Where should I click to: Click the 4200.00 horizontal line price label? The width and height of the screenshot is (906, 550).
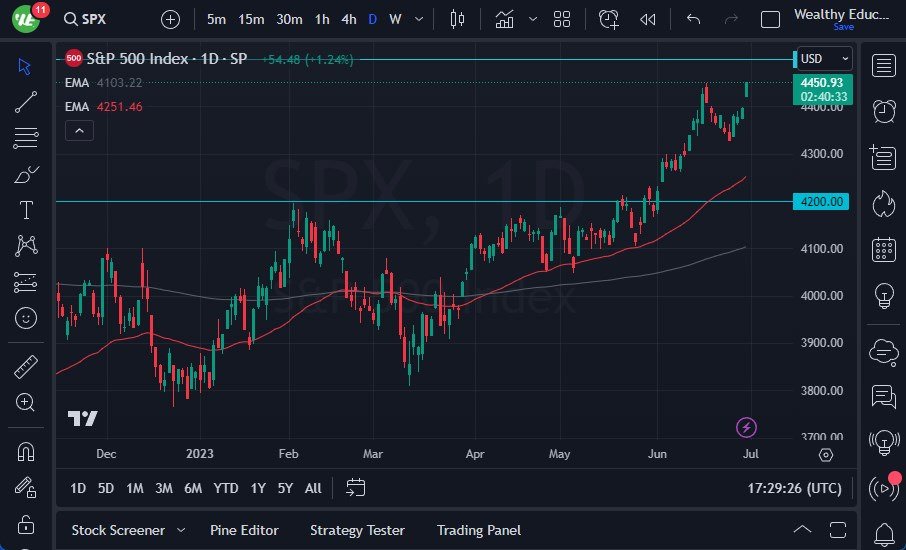point(820,201)
